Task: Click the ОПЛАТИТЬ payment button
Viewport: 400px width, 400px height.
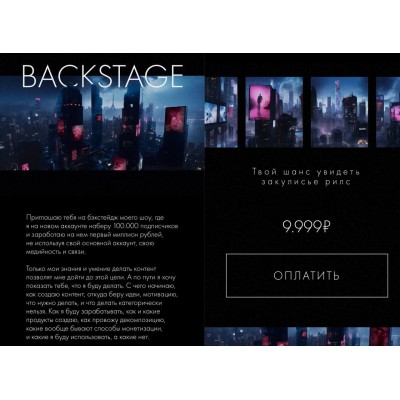Action: (x=307, y=276)
